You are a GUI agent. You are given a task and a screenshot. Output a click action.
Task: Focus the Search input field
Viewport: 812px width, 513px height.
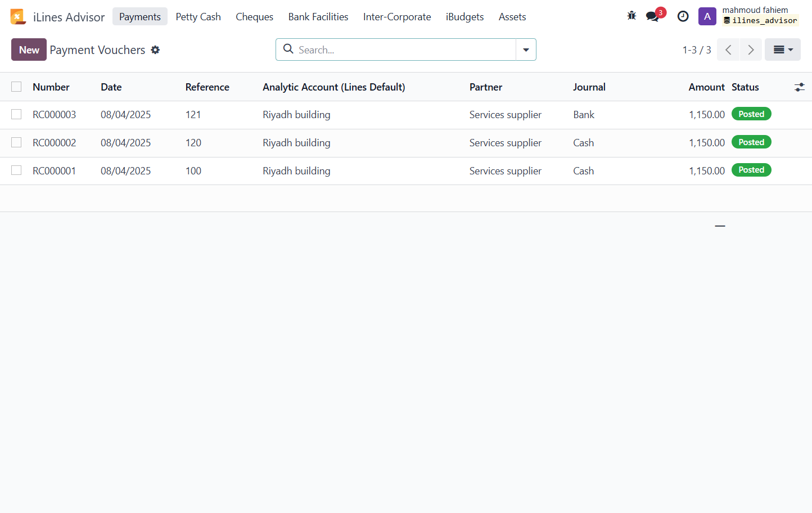pos(405,49)
